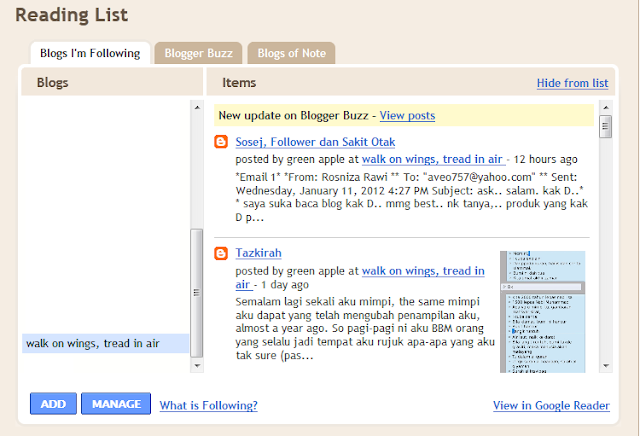Click the Blogger icon beside Sosej, Follower post
The image size is (640, 436).
pos(221,142)
